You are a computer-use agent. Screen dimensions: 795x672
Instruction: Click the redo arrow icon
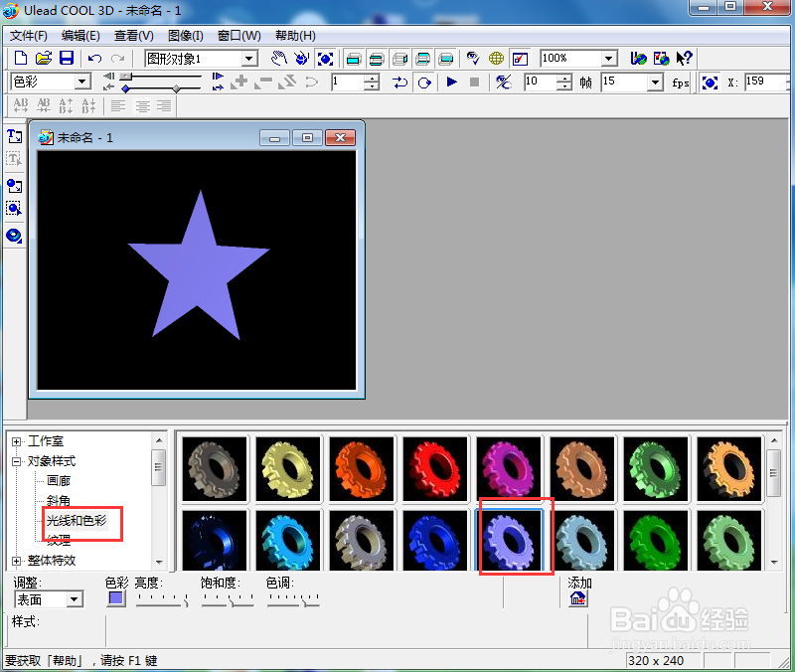[117, 59]
